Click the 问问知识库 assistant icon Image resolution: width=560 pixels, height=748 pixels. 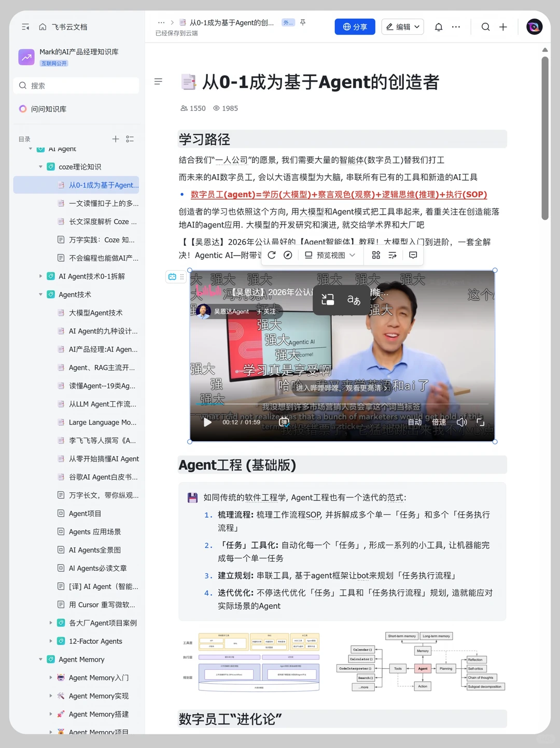(23, 109)
